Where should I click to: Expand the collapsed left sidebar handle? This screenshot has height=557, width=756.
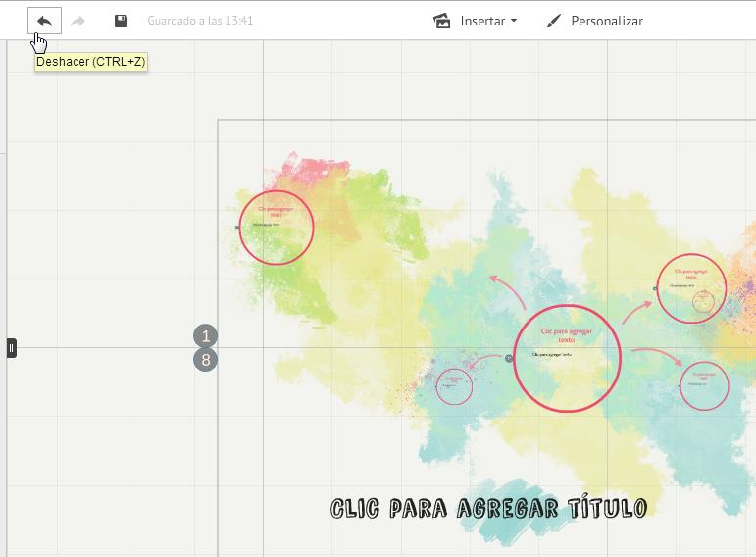11,347
